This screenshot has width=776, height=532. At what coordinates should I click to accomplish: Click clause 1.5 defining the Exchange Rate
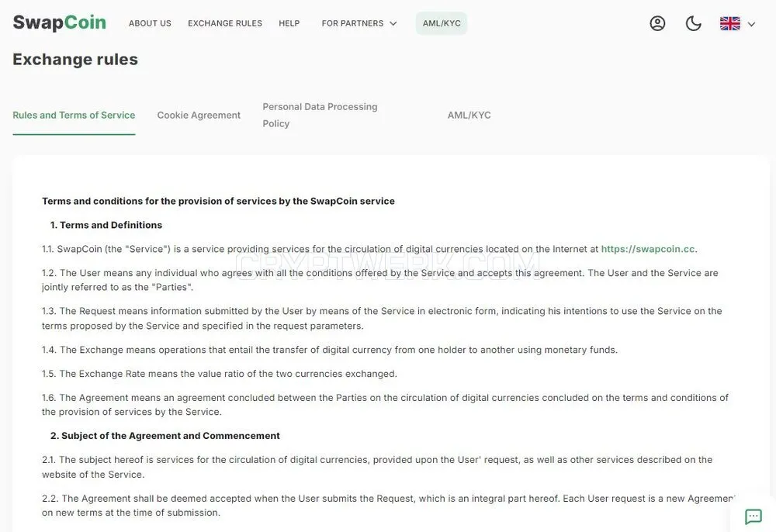(220, 374)
